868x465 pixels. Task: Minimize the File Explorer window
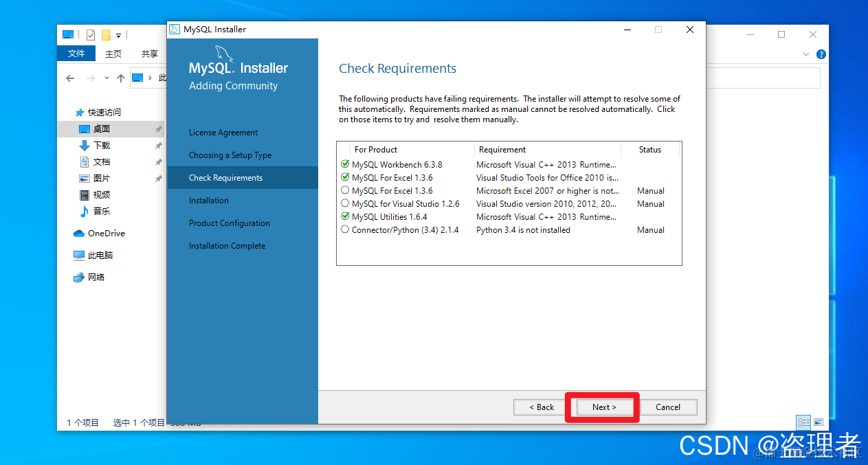pos(750,34)
